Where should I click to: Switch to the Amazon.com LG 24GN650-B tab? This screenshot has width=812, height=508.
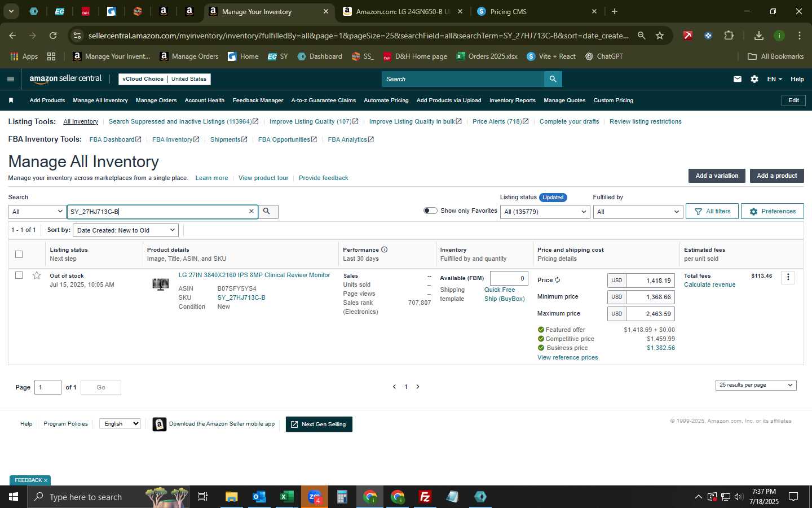click(403, 11)
